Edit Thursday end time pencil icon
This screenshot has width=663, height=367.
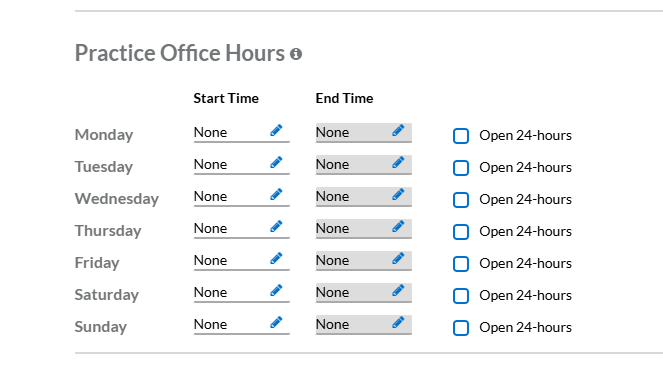398,227
